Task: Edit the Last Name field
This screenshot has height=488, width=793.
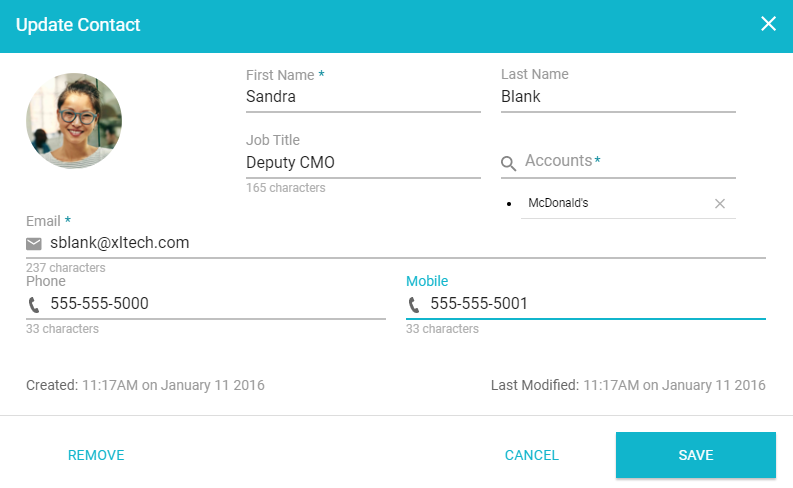Action: [617, 97]
